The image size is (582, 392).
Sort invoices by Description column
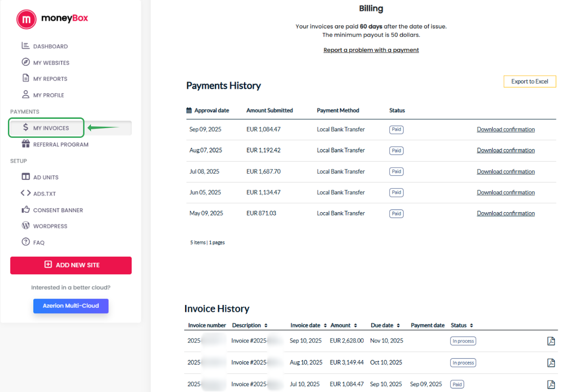[x=266, y=326]
